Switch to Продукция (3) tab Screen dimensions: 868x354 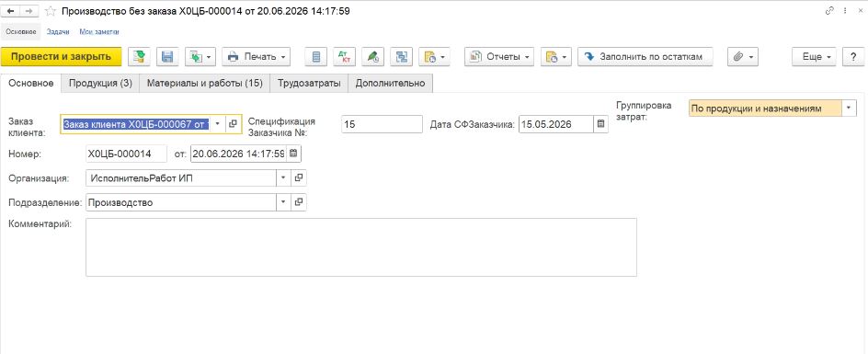[x=100, y=83]
